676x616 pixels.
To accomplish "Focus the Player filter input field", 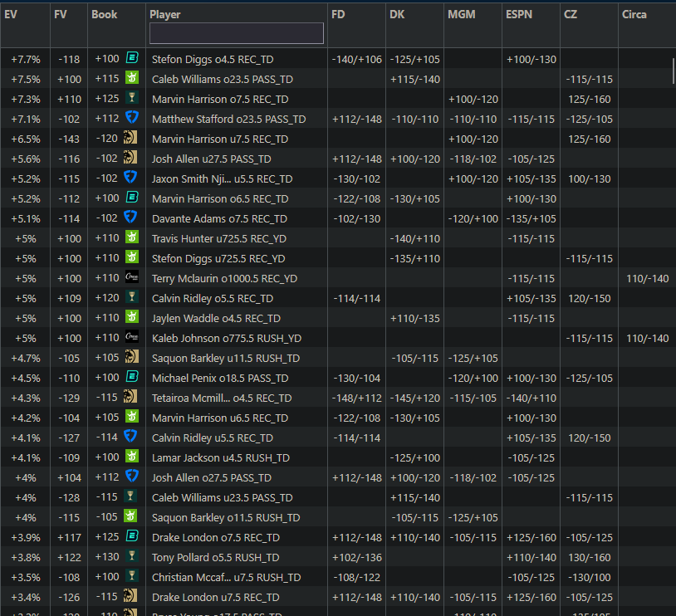I will point(237,33).
